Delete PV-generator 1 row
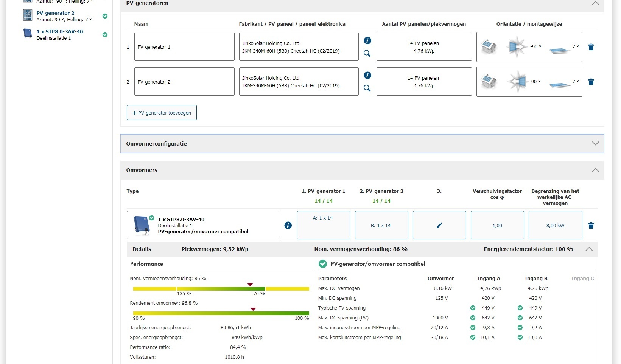 pyautogui.click(x=591, y=47)
